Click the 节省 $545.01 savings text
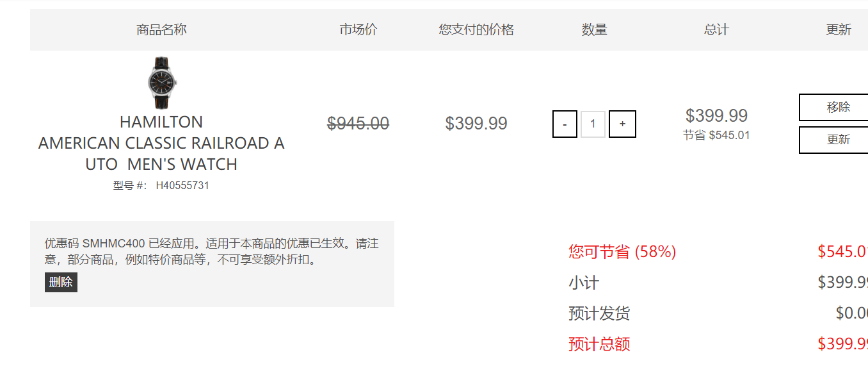The width and height of the screenshot is (868, 382). click(x=716, y=135)
